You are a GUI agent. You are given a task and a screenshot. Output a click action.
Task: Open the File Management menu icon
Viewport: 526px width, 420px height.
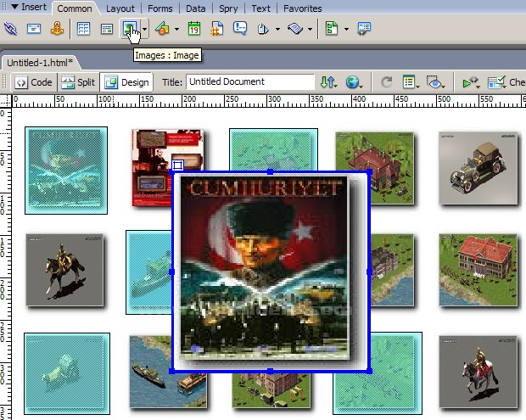(328, 82)
